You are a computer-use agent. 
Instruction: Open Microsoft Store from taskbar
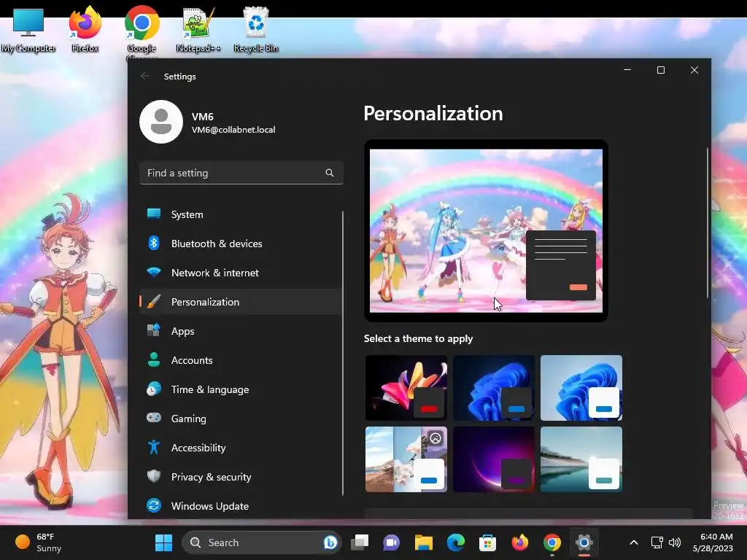pyautogui.click(x=487, y=542)
